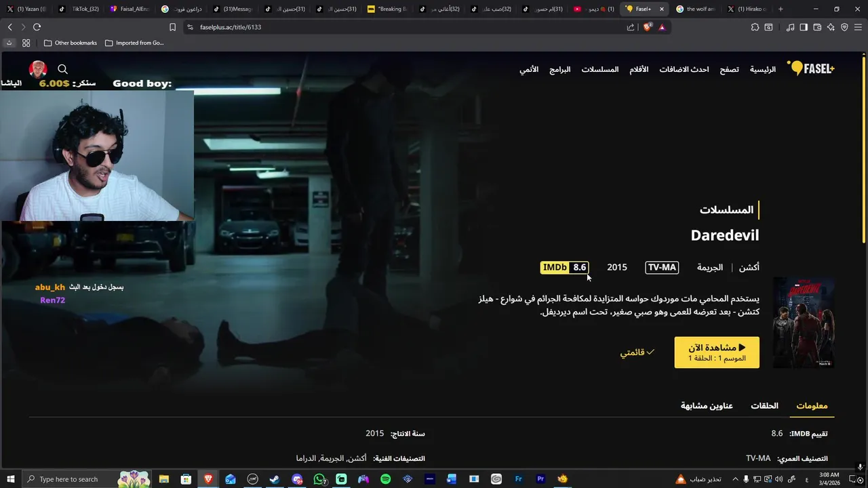Viewport: 868px width, 488px height.
Task: Open Brave Shields lion icon
Action: 648,27
